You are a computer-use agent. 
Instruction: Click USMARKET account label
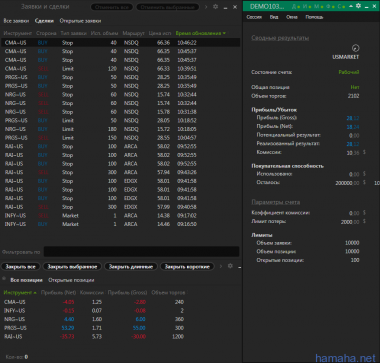coord(345,57)
